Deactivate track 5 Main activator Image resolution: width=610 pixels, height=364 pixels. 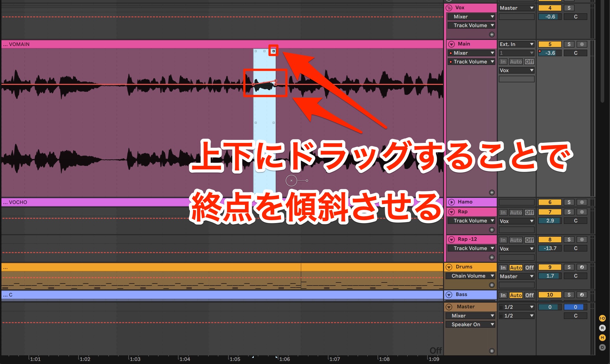[550, 44]
